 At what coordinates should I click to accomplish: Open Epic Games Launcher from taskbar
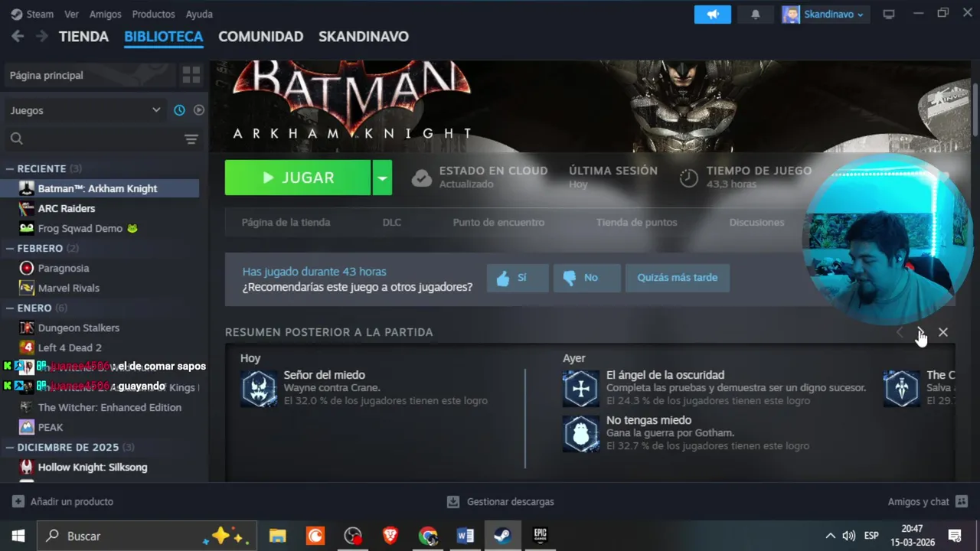[x=541, y=536]
